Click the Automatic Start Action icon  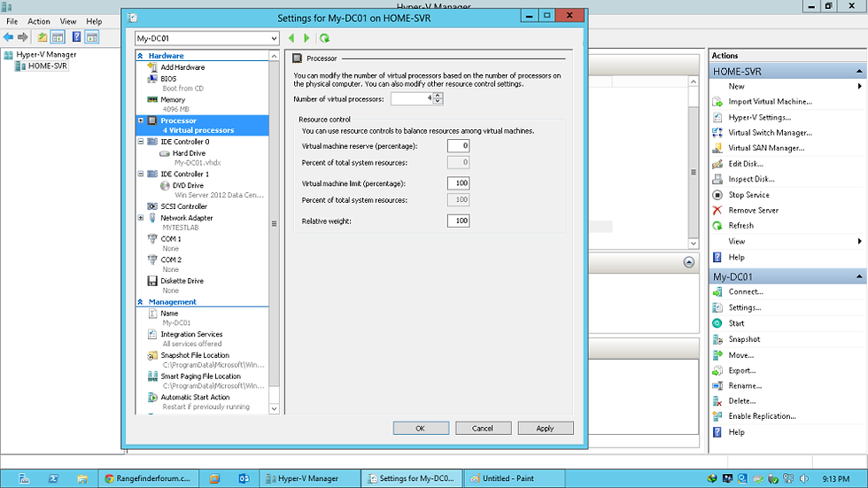152,398
